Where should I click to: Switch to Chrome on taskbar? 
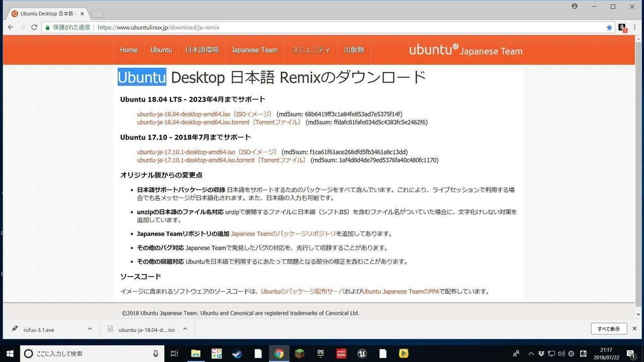point(279,353)
